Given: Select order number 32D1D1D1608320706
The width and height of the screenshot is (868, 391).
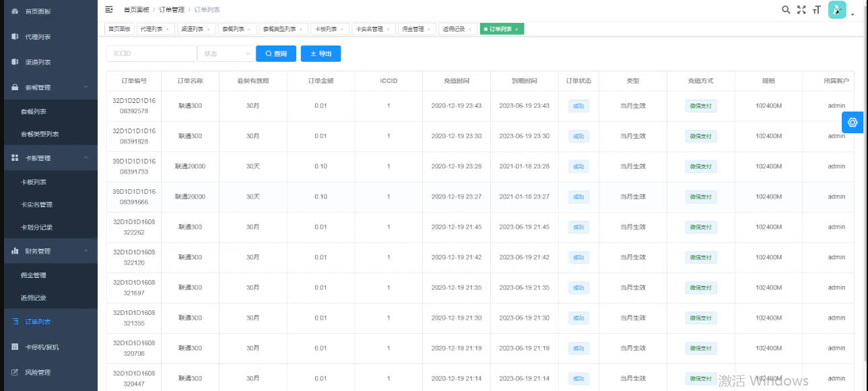Looking at the screenshot, I should (x=134, y=348).
